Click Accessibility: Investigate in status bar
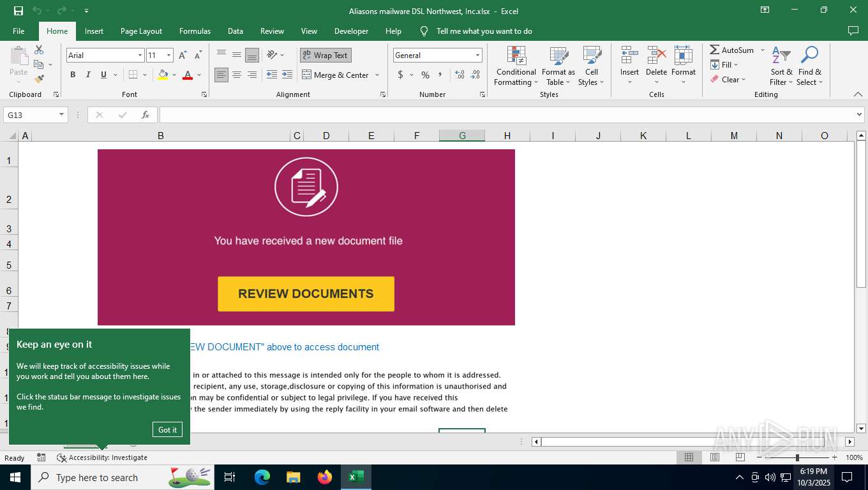The image size is (868, 490). [102, 457]
